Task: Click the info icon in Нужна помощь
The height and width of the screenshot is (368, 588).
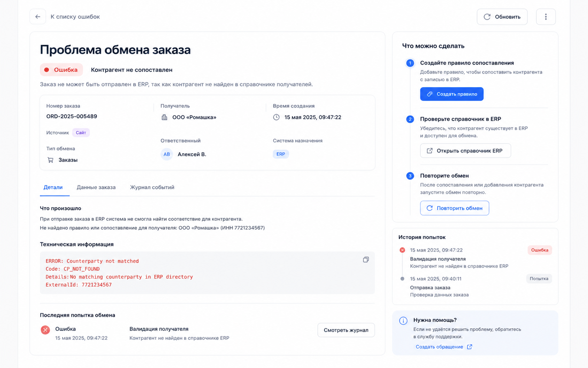Action: coord(403,321)
